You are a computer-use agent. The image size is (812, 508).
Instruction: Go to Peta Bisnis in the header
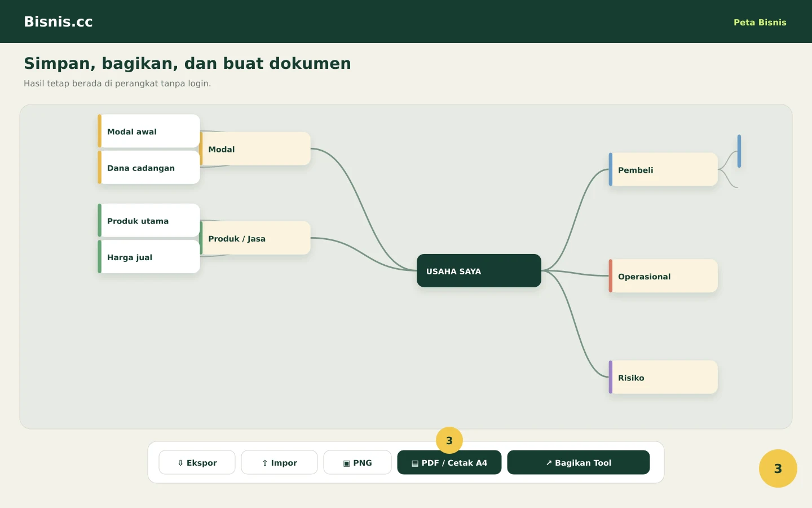pyautogui.click(x=760, y=23)
